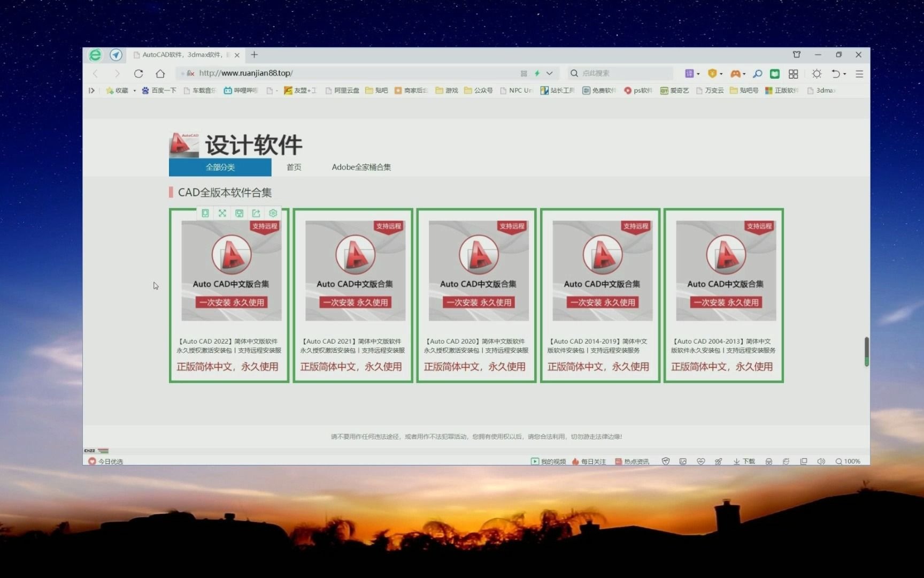This screenshot has width=924, height=578.
Task: Click the green square extension icon
Action: [775, 73]
